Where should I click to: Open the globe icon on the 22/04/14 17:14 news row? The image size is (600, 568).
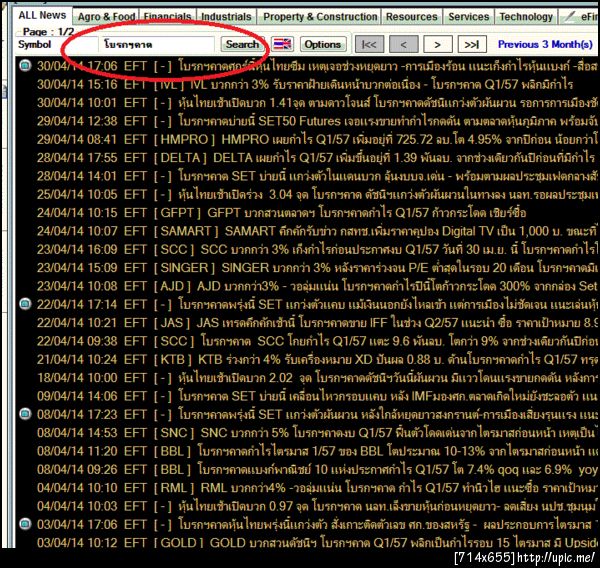click(25, 304)
